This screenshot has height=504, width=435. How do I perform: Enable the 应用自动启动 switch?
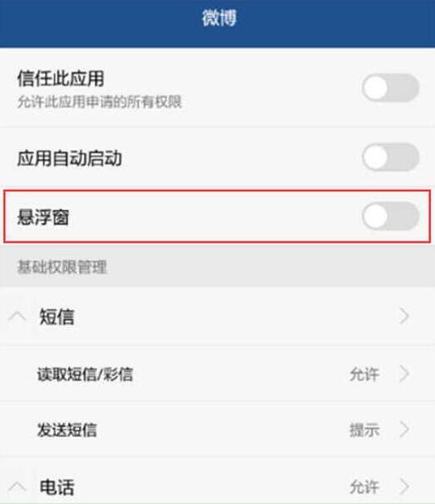(x=390, y=158)
